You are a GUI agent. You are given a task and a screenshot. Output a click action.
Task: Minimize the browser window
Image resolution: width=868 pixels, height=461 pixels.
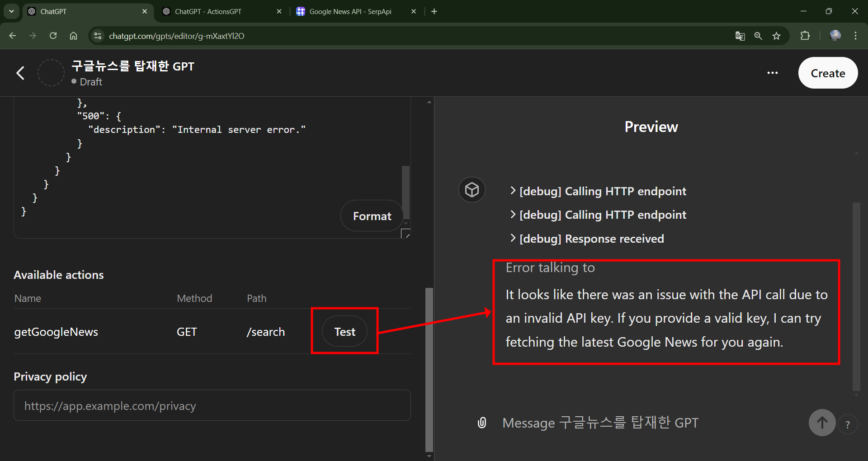click(803, 11)
